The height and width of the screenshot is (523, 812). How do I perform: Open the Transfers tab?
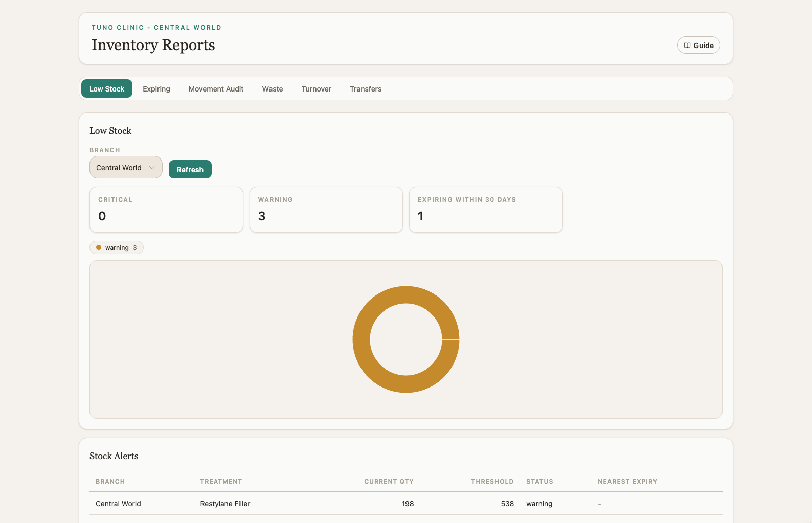[x=366, y=88]
